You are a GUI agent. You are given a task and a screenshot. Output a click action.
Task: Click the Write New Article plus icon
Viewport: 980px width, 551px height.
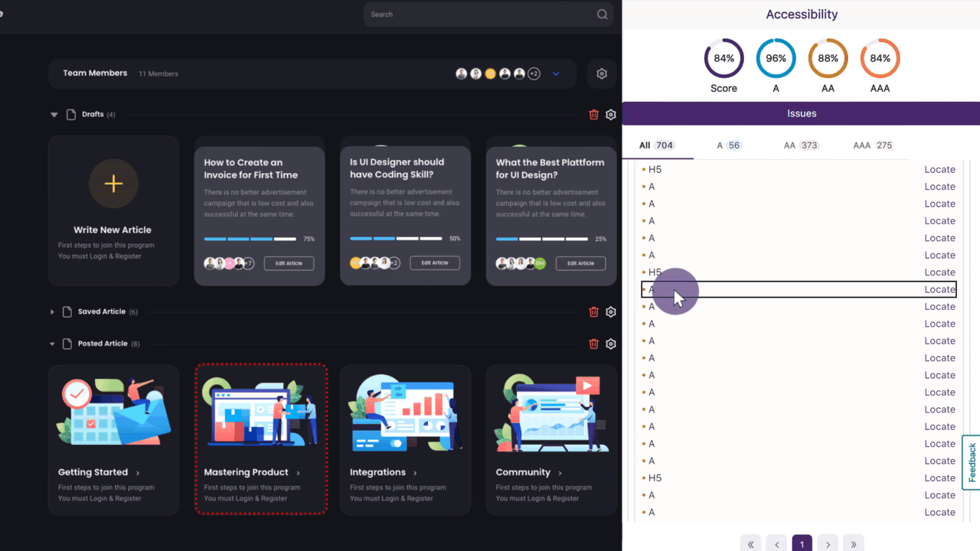pos(113,184)
